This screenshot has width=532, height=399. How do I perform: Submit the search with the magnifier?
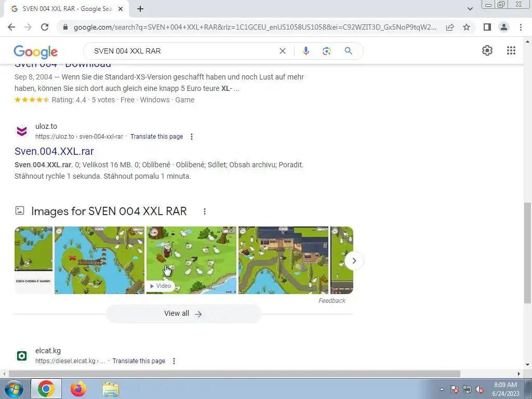pos(348,51)
